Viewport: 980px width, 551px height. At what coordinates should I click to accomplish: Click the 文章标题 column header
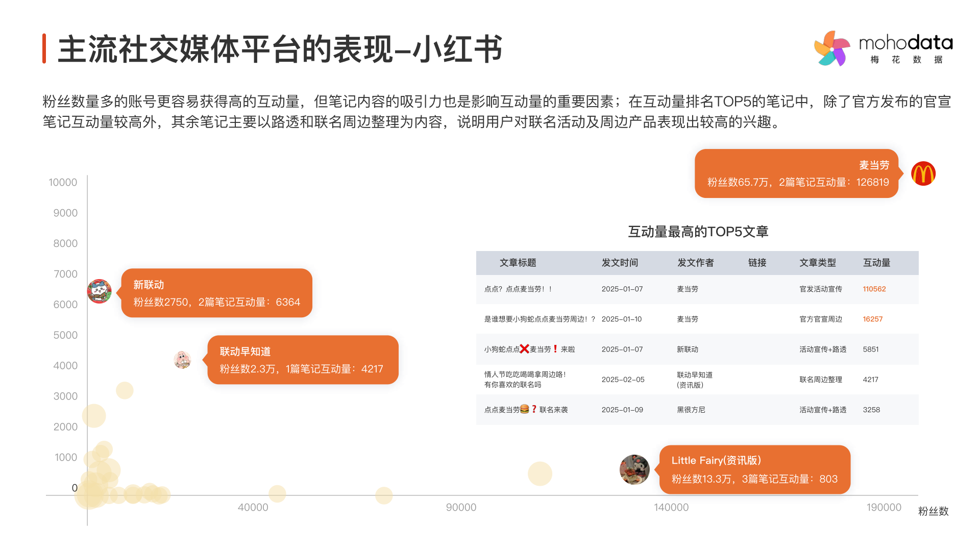coord(518,263)
